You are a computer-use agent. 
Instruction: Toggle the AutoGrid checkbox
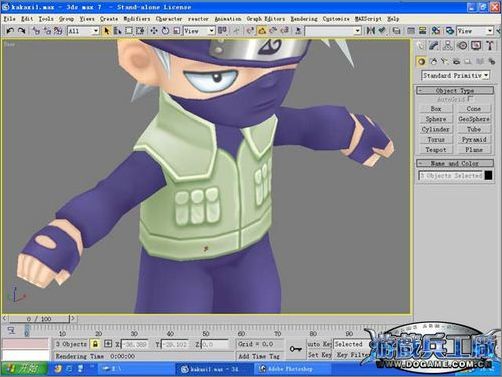[470, 99]
